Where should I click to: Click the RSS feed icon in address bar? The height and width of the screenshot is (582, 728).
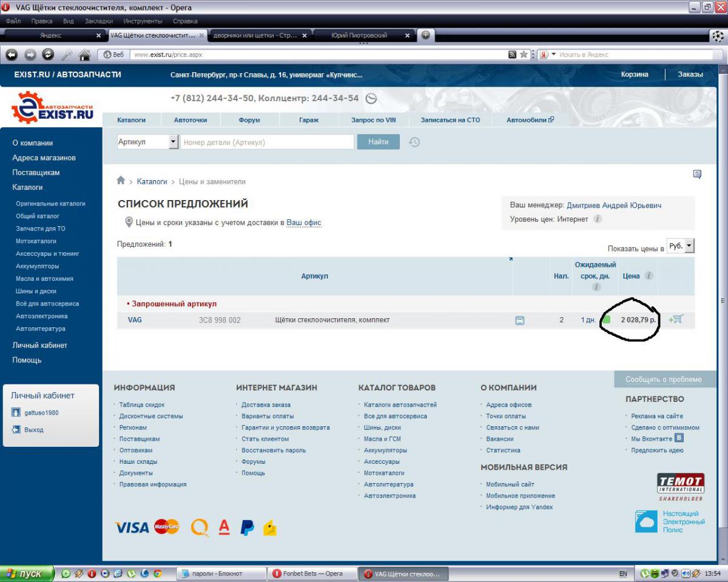[x=513, y=55]
